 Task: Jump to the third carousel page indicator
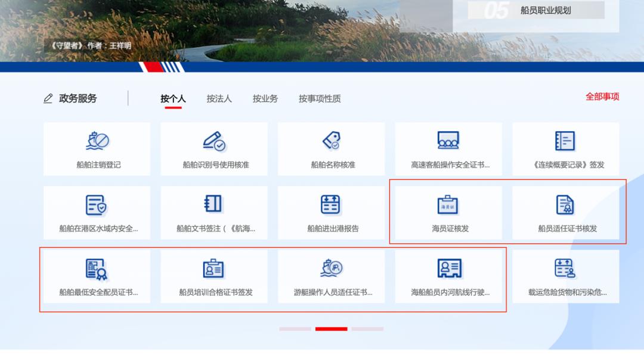click(367, 329)
